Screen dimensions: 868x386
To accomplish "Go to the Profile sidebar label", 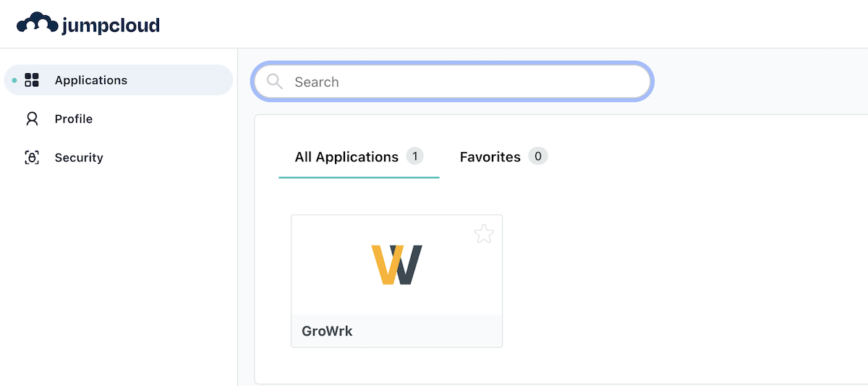I will click(x=73, y=119).
